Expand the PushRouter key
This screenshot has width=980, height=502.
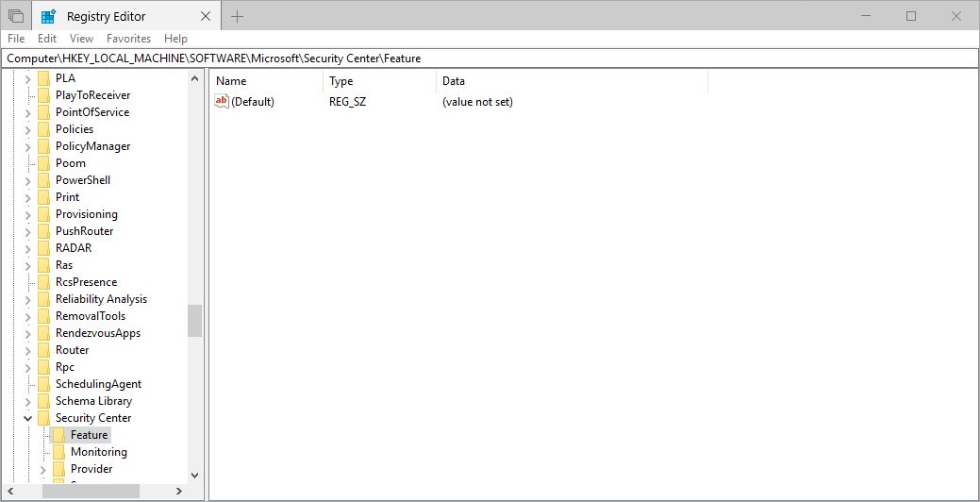(27, 231)
